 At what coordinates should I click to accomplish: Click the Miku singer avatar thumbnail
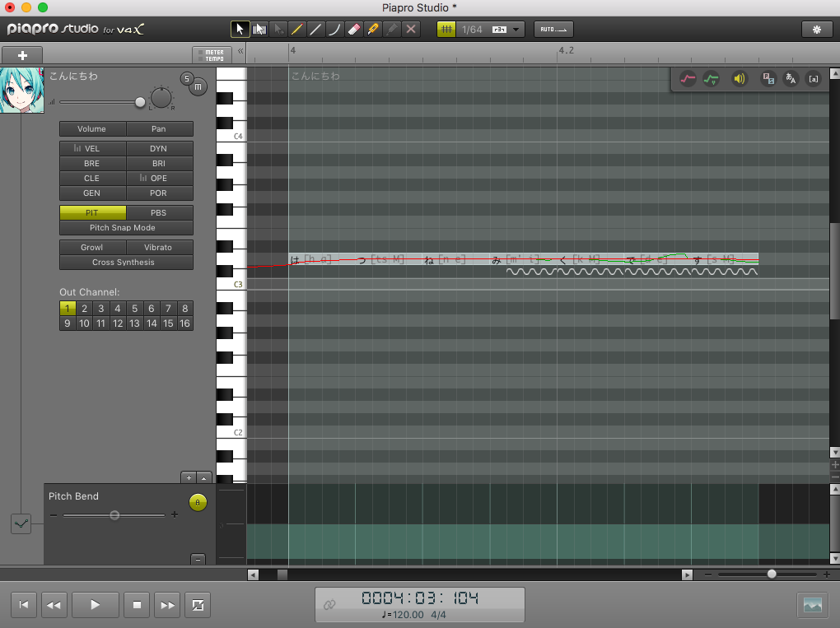tap(22, 90)
